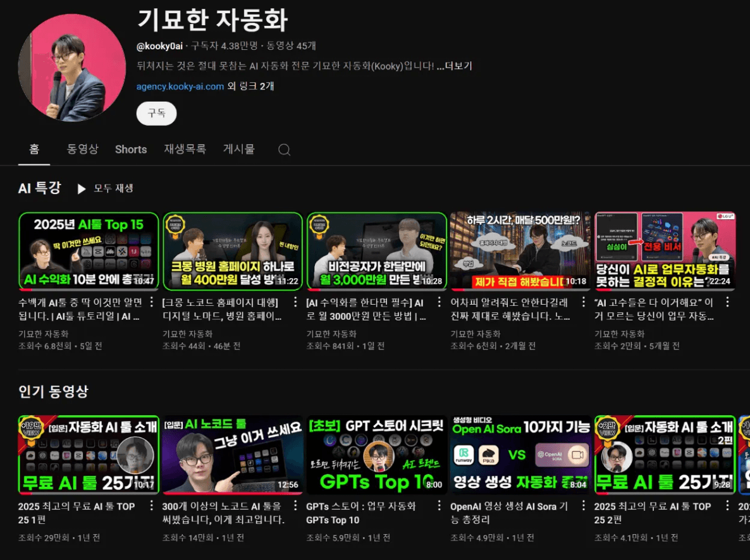Open the Shorts tab
Image resolution: width=750 pixels, height=560 pixels.
pyautogui.click(x=130, y=149)
